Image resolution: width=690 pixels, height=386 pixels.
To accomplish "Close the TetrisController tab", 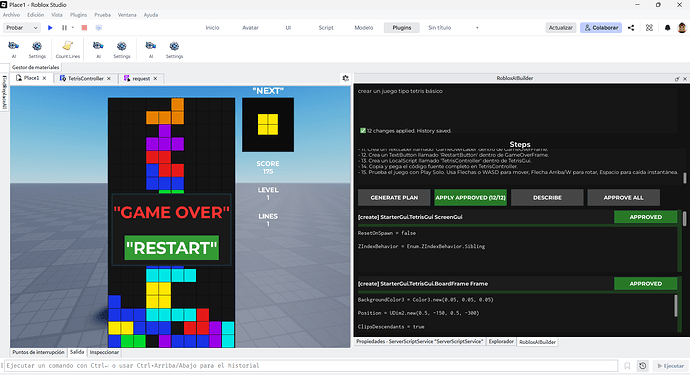I will [109, 78].
